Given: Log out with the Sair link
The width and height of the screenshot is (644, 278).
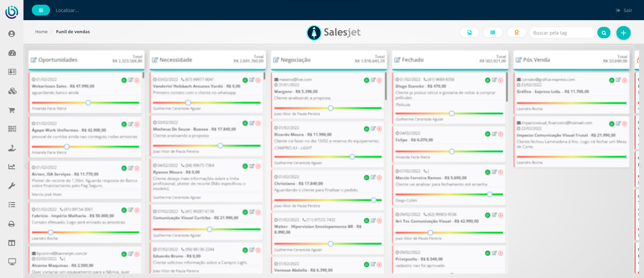Looking at the screenshot, I should pyautogui.click(x=624, y=10).
